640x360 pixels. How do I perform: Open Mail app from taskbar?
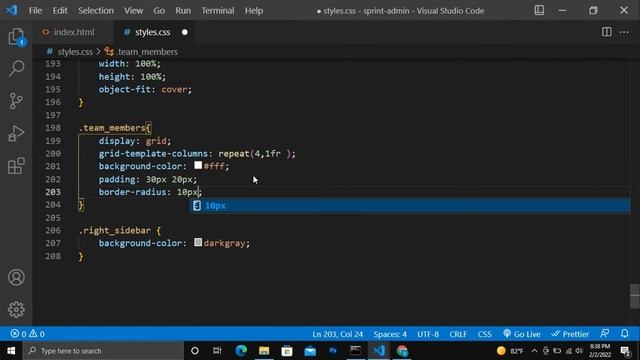(x=310, y=351)
